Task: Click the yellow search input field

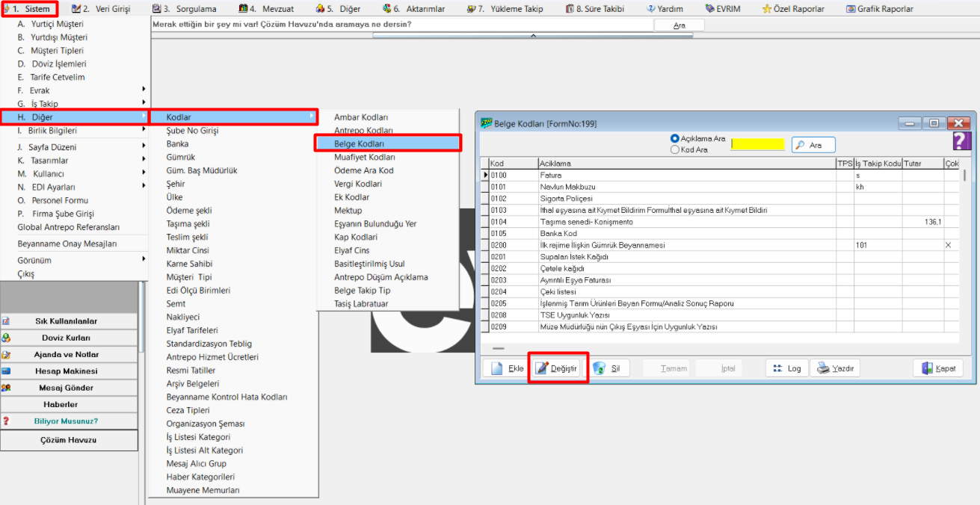Action: click(x=757, y=145)
